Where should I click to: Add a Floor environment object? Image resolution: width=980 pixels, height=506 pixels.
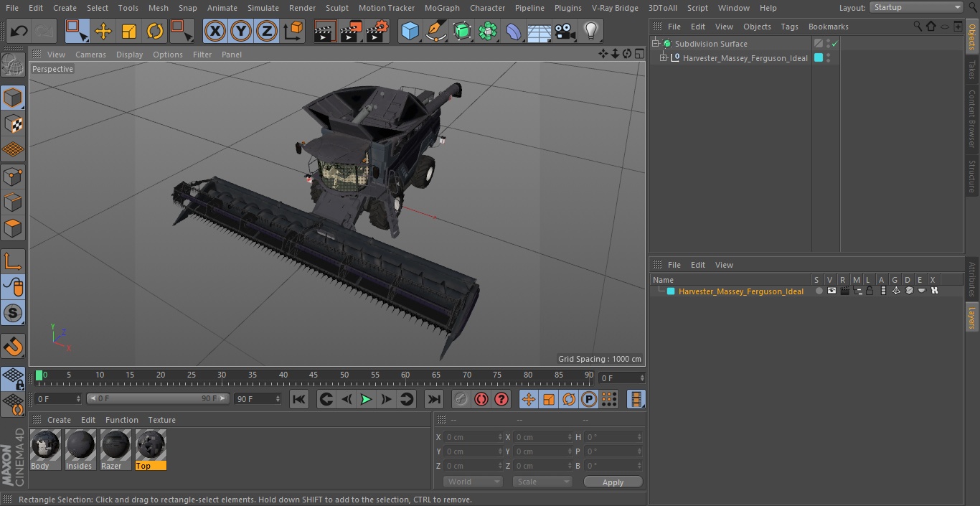click(539, 31)
